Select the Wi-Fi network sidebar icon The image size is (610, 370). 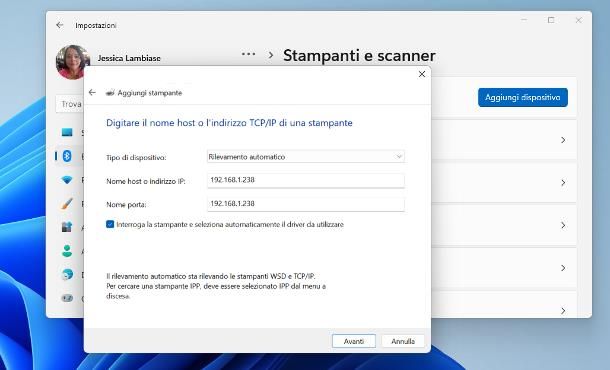(x=67, y=180)
